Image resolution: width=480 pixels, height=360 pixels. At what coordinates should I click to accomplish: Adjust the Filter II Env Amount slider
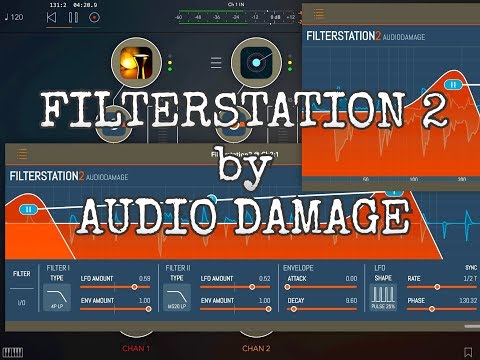tap(235, 309)
